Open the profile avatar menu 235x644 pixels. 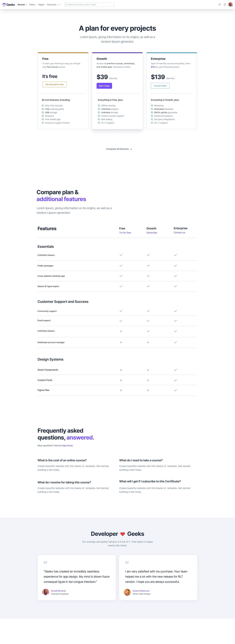[x=230, y=4]
